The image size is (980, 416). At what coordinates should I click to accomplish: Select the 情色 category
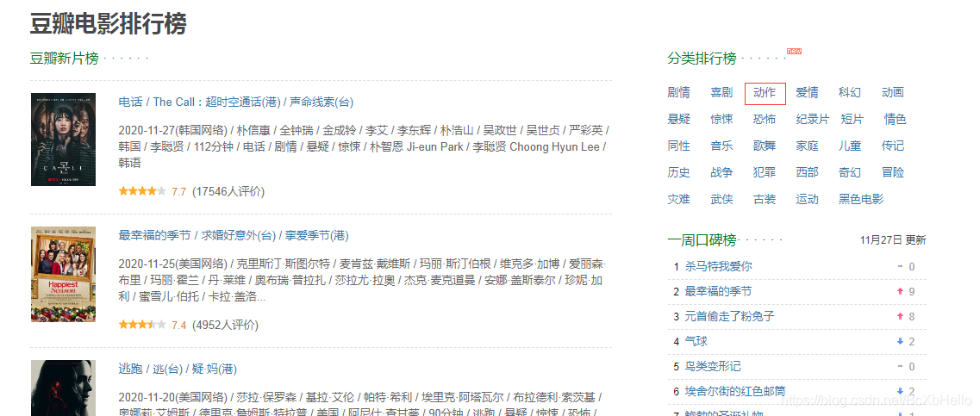pos(895,119)
